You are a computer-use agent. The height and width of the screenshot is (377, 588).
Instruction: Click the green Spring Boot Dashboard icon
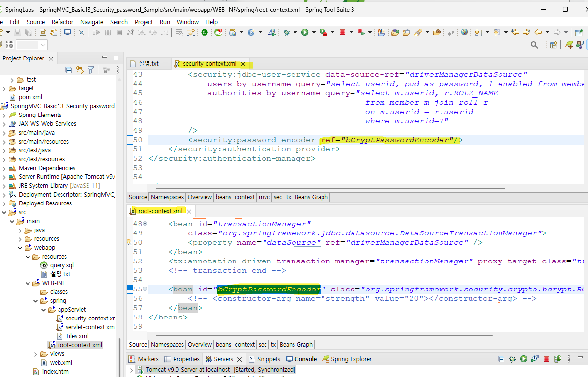(205, 32)
